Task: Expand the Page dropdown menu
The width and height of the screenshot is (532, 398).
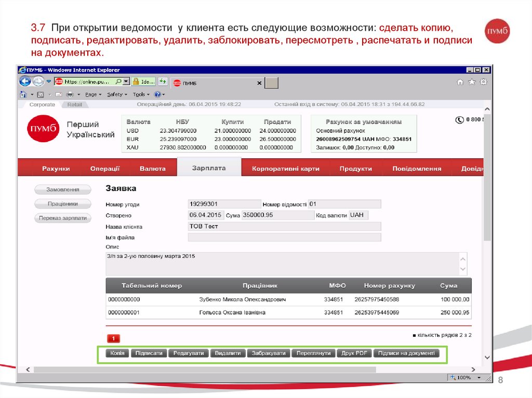Action: (93, 94)
